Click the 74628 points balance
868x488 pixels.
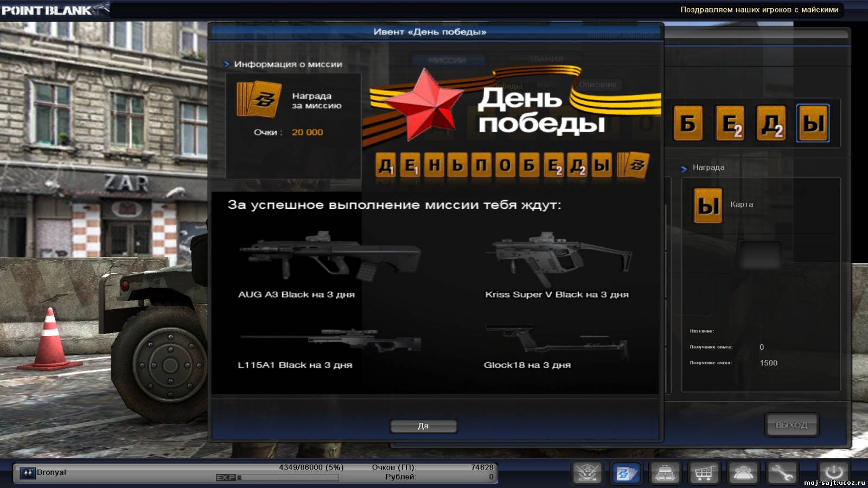[x=482, y=467]
